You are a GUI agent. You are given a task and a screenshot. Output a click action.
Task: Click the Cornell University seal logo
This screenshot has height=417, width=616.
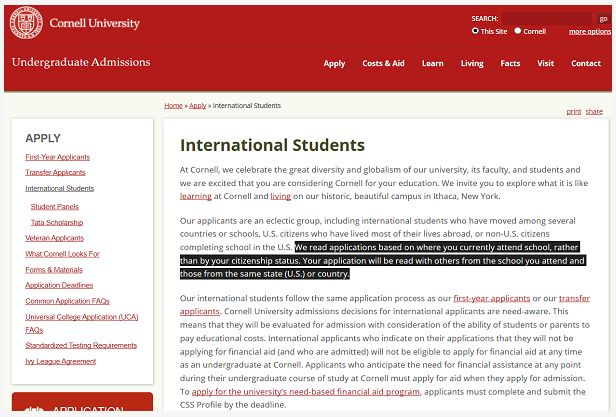point(26,23)
